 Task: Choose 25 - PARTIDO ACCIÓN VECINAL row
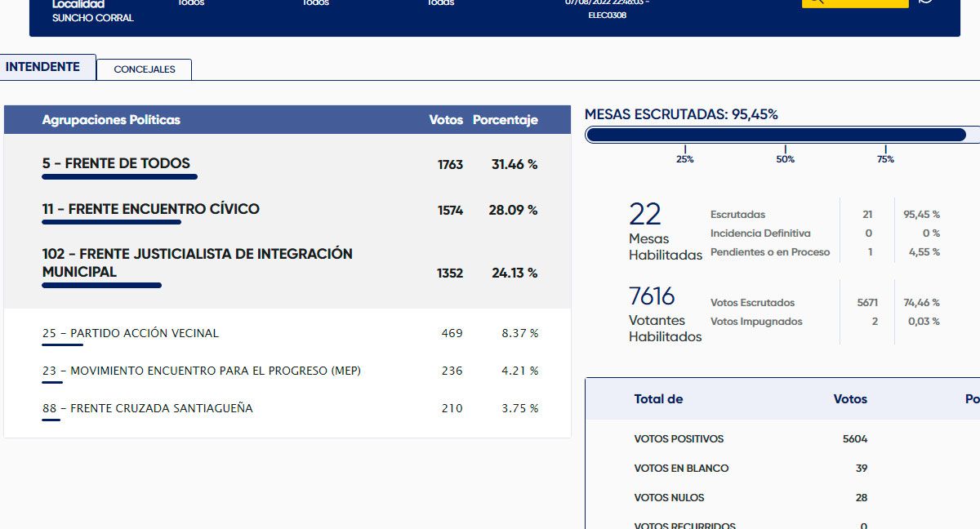click(131, 333)
